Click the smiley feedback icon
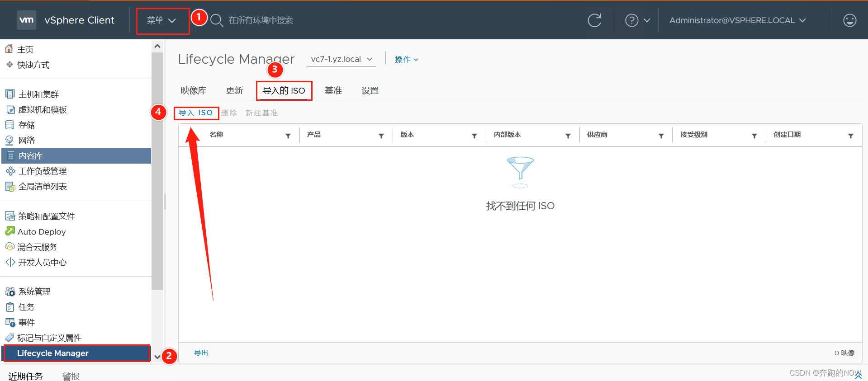This screenshot has width=868, height=381. (x=850, y=20)
